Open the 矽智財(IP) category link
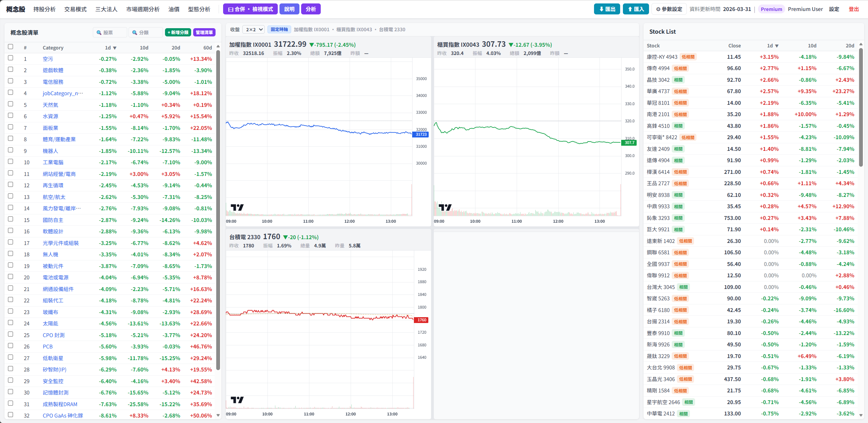The width and height of the screenshot is (868, 423). pos(54,369)
